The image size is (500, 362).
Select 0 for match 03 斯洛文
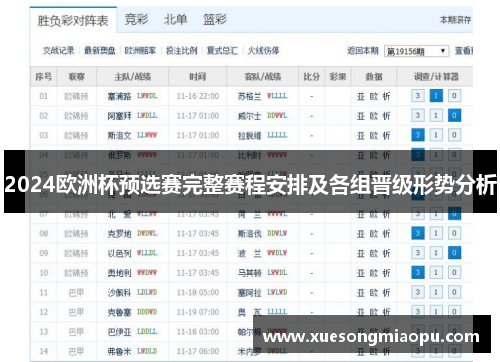tap(454, 135)
